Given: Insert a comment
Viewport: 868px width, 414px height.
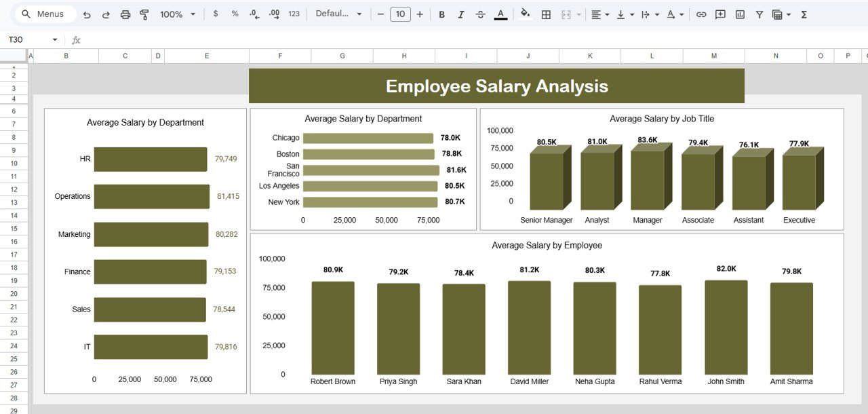Looking at the screenshot, I should 719,14.
